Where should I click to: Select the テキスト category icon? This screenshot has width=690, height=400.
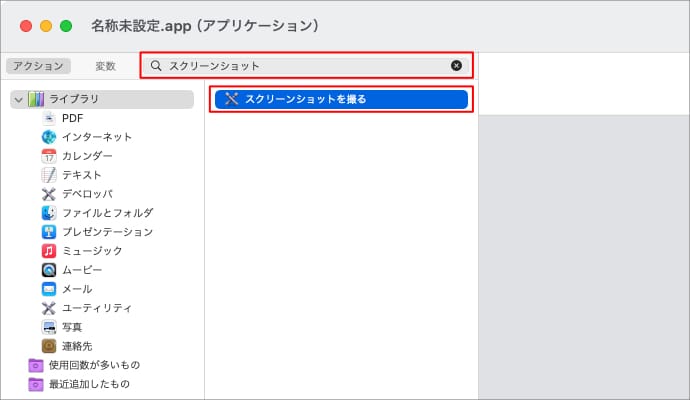coord(49,175)
